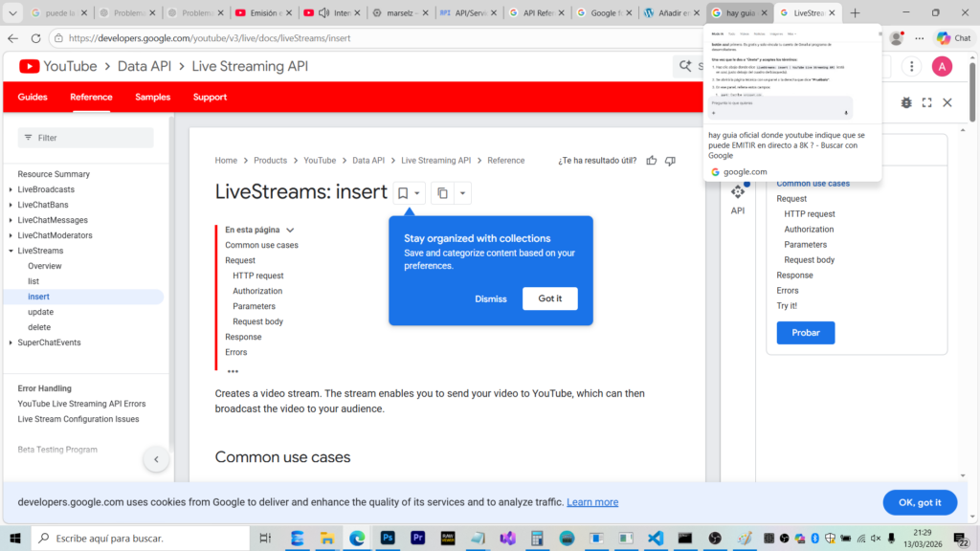Click the copy page icon beside title

pyautogui.click(x=442, y=193)
